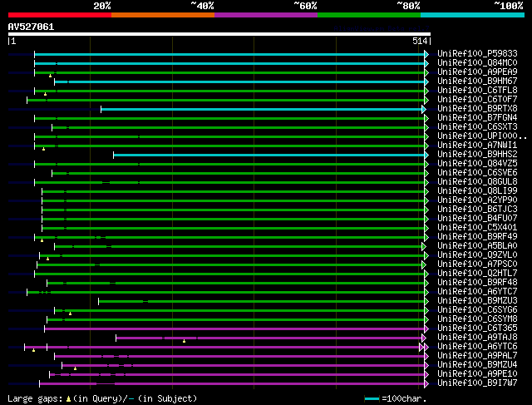Click the arrowhead ending the UniRef100_B9RTX8 bar
Viewport: 532px width, 405px height.
[424, 109]
